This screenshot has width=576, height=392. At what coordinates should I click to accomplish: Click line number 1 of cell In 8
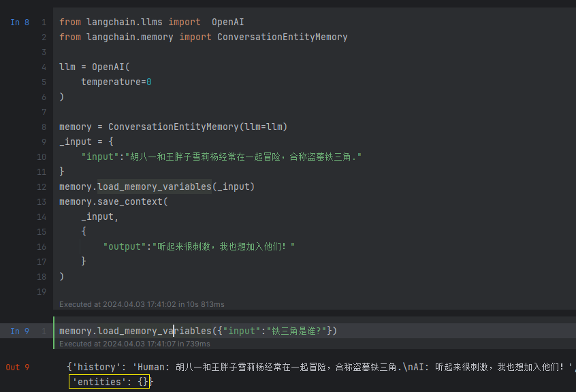pyautogui.click(x=44, y=22)
